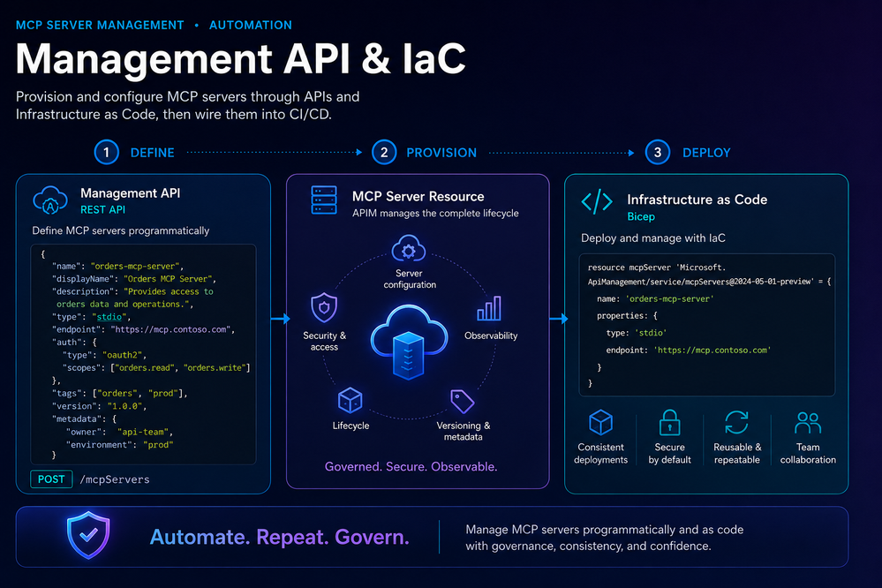The width and height of the screenshot is (882, 588).
Task: Click the AUTOMATION breadcrumb label
Action: (x=251, y=26)
